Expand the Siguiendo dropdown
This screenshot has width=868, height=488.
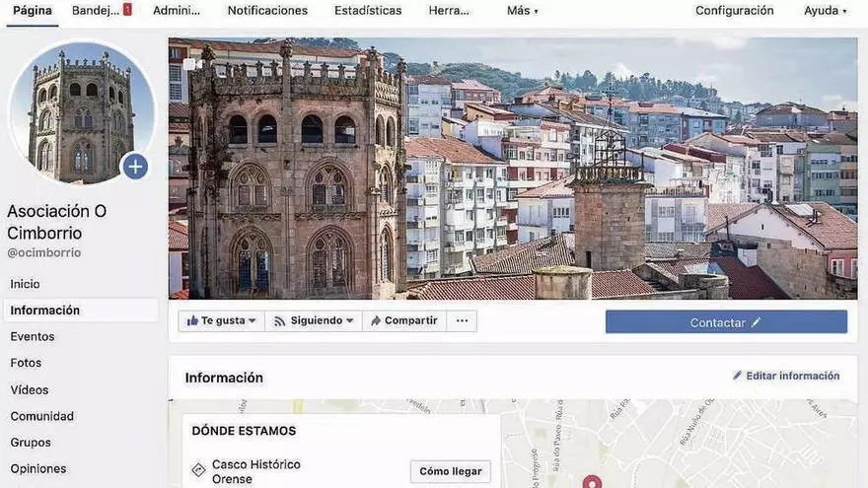[313, 320]
